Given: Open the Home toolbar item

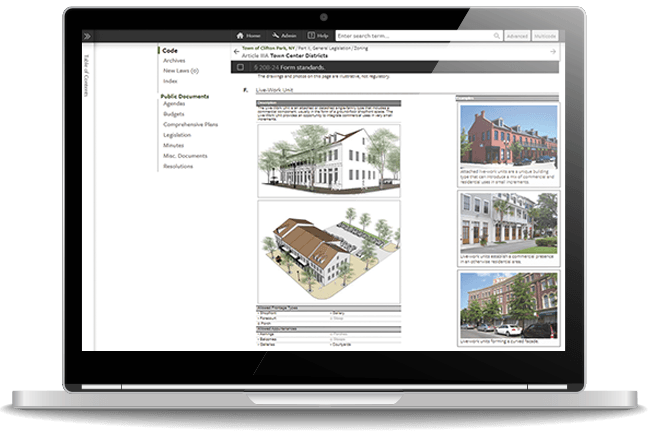Looking at the screenshot, I should 248,36.
